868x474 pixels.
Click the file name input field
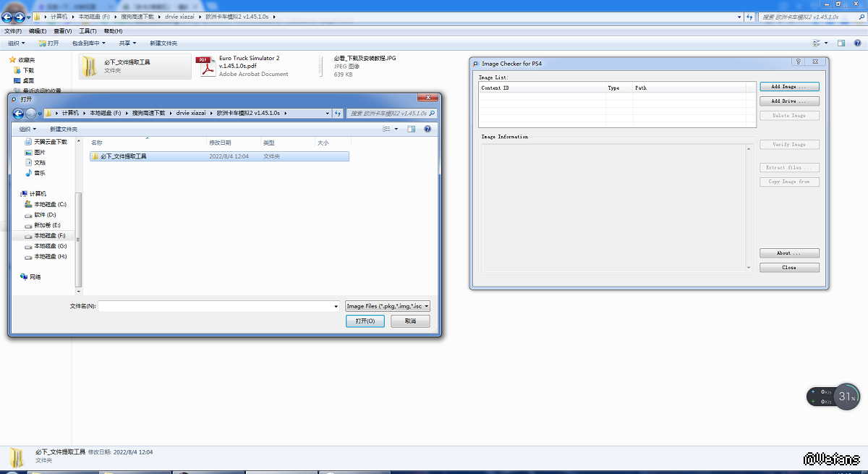pos(215,306)
